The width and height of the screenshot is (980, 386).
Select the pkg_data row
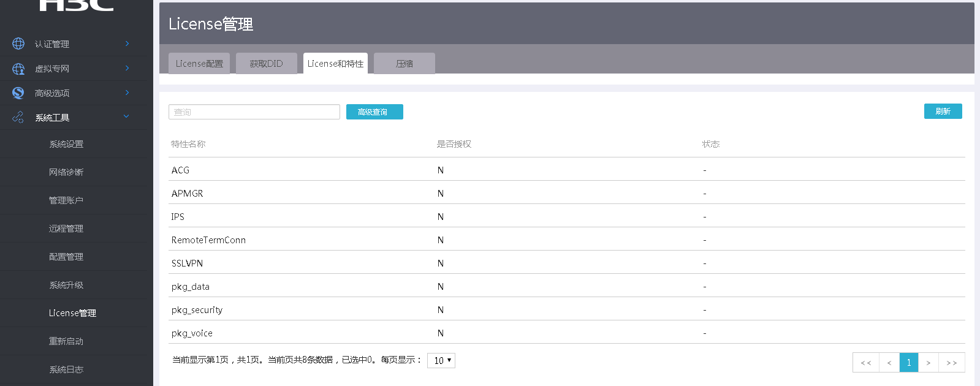pos(567,286)
